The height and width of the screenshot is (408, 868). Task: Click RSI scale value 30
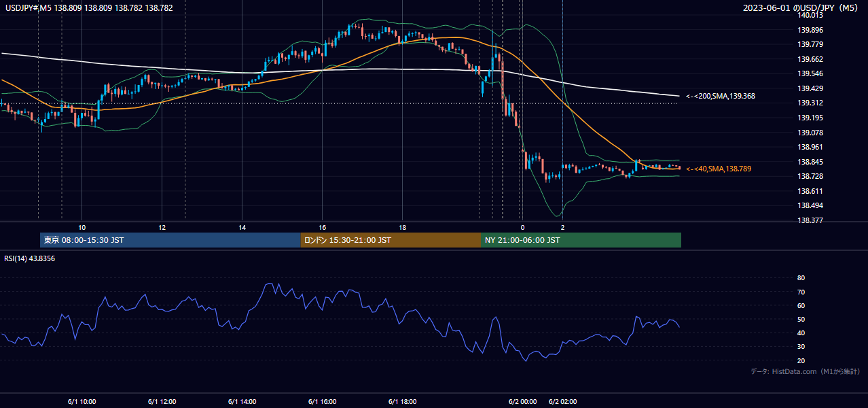click(801, 347)
